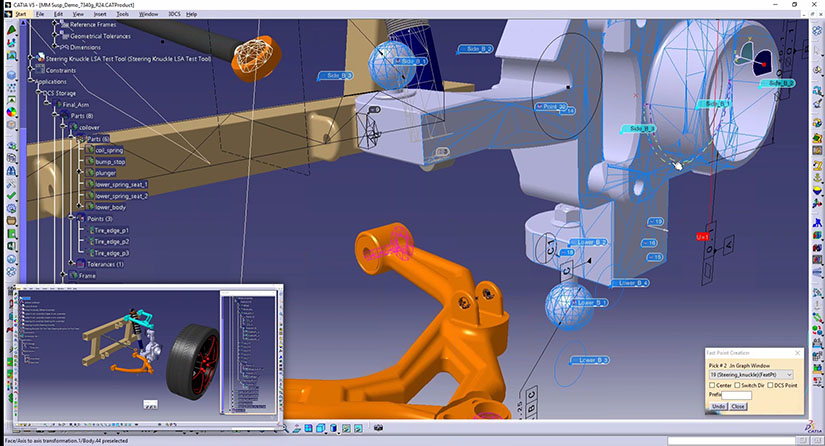This screenshot has height=446, width=825.
Task: Click the Close button in Feat Point dialog
Action: (x=738, y=407)
